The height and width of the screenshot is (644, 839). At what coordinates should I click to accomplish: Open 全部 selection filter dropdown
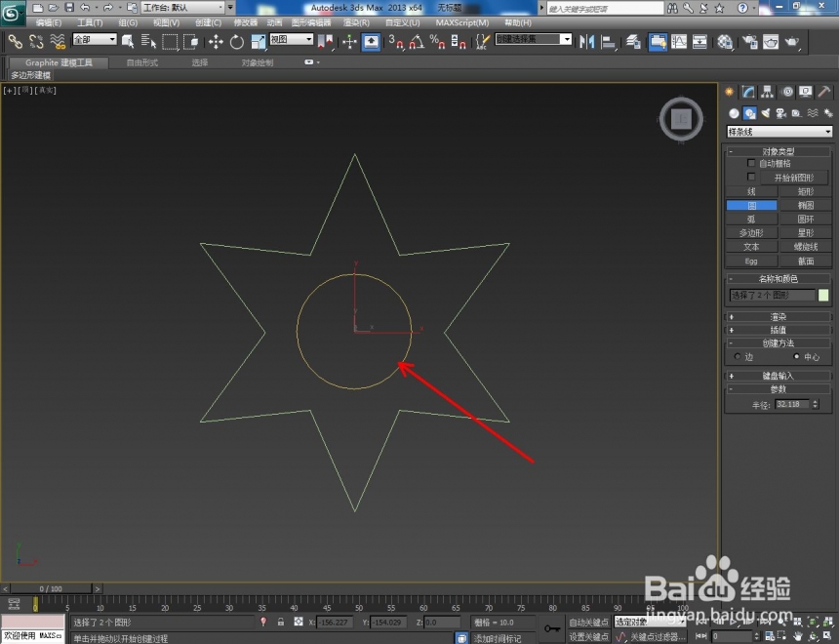pos(95,39)
